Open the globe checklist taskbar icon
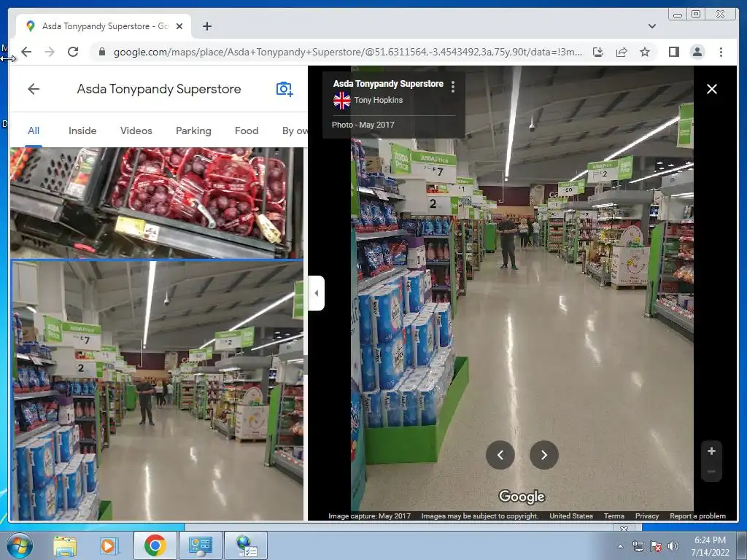This screenshot has height=560, width=747. click(x=246, y=545)
